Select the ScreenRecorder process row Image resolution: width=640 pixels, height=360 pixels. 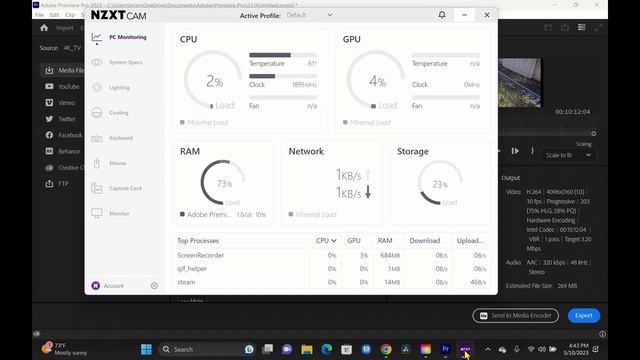tap(331, 255)
